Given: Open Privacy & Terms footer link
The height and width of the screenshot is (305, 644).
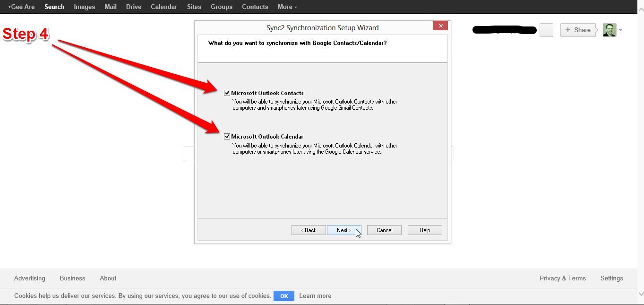Looking at the screenshot, I should [562, 279].
